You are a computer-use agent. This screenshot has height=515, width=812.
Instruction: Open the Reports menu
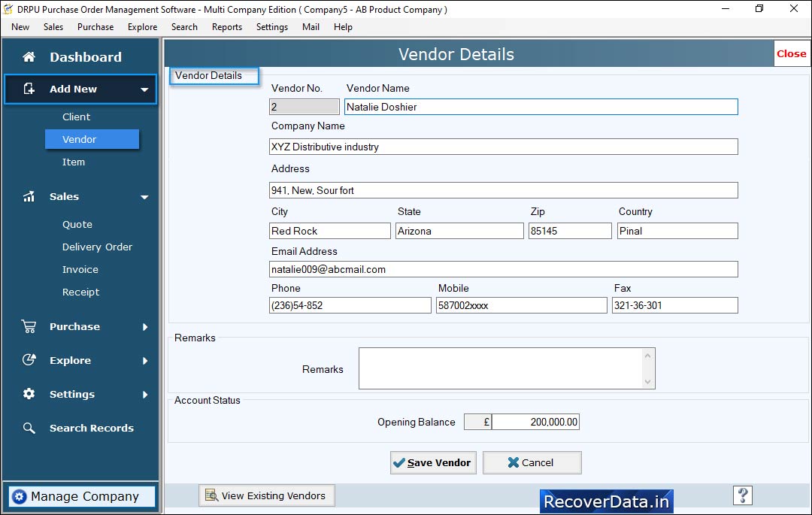[x=227, y=27]
